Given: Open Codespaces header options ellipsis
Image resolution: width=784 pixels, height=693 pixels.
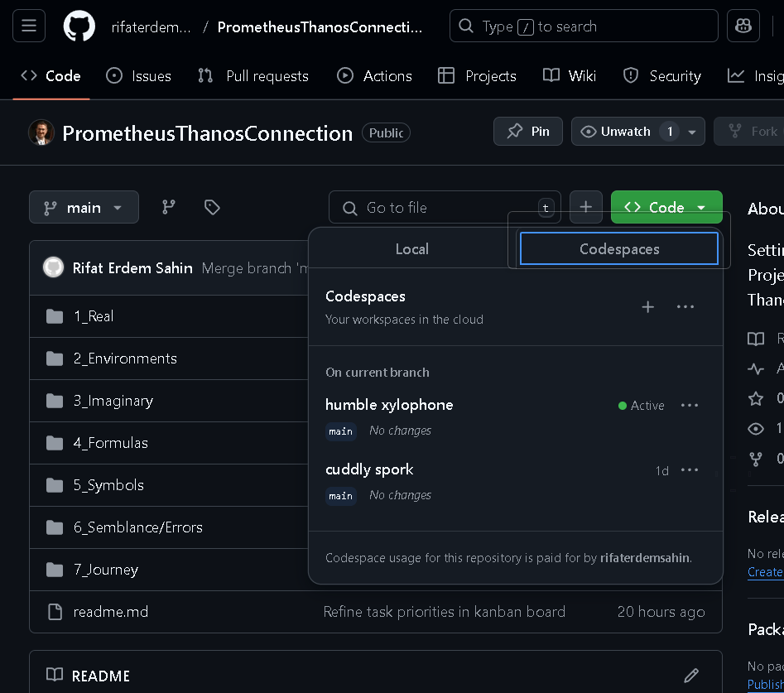Looking at the screenshot, I should pos(685,307).
